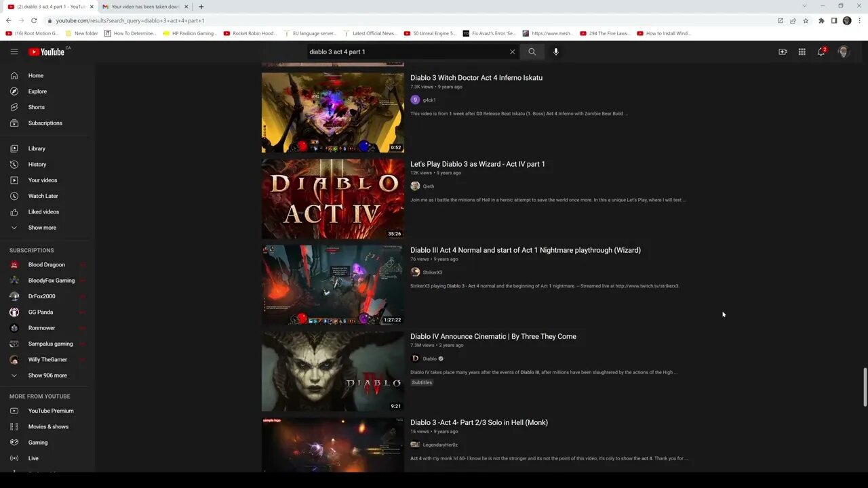Screen dimensions: 868x488
Task: Open HP Pavilion Gaming bookmark
Action: pos(190,33)
